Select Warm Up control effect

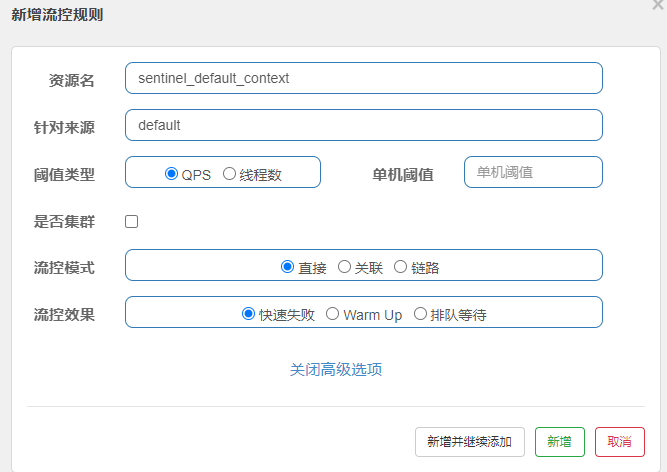click(x=332, y=314)
